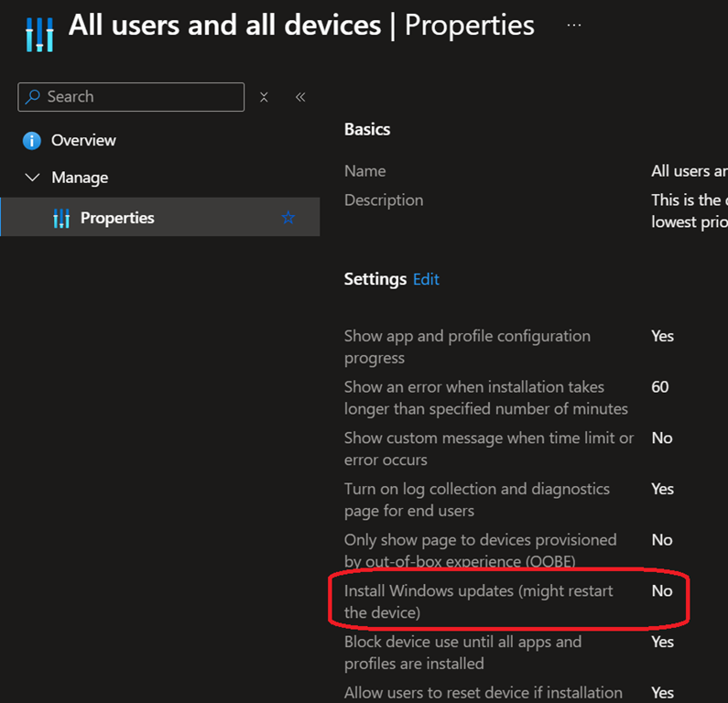Image resolution: width=728 pixels, height=703 pixels.
Task: Click the 60 minutes timeout value
Action: [x=660, y=387]
